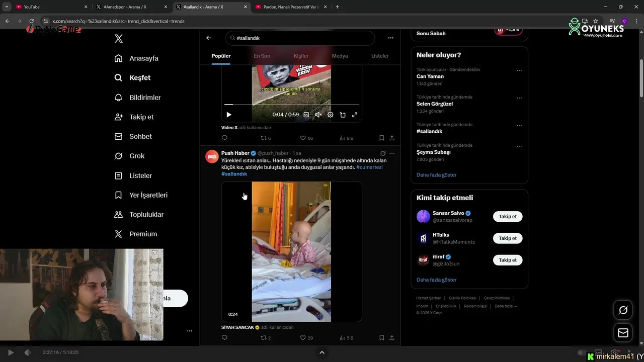Like the tweet with 66 likes
Image resolution: width=644 pixels, height=362 pixels.
point(306,138)
